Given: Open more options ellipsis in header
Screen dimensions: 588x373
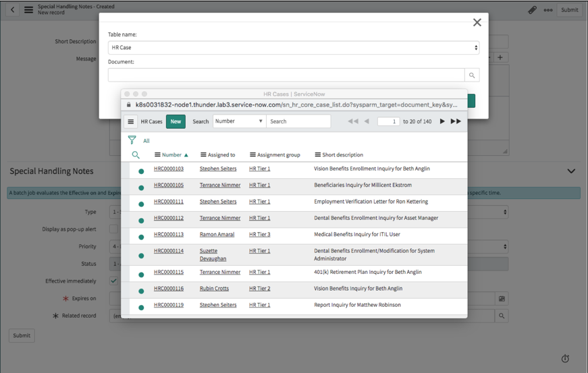Looking at the screenshot, I should pyautogui.click(x=548, y=10).
